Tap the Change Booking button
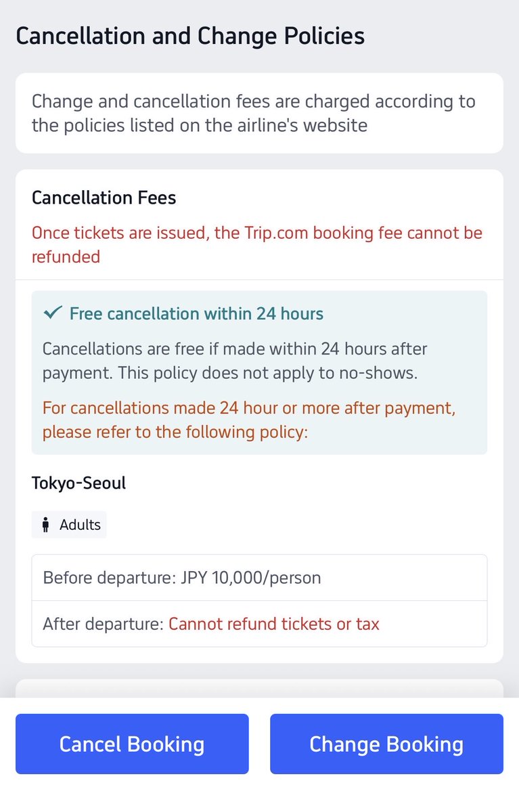 (386, 744)
